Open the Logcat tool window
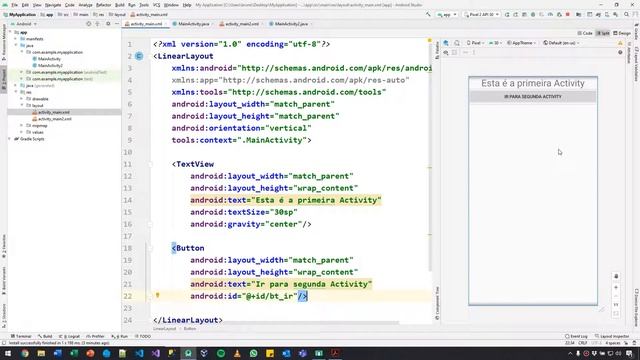Image resolution: width=640 pixels, height=360 pixels. pyautogui.click(x=69, y=336)
